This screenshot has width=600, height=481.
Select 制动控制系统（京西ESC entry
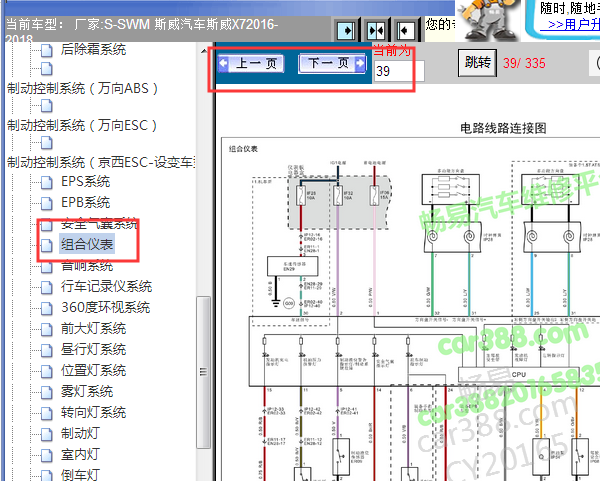pos(101,162)
